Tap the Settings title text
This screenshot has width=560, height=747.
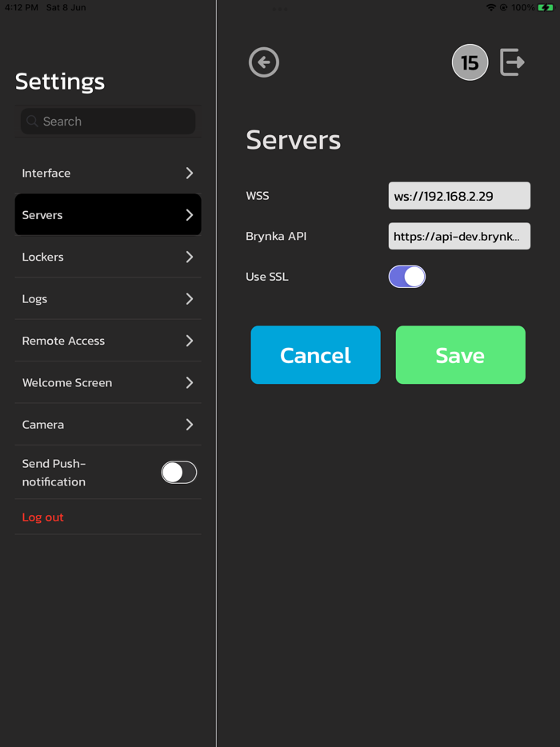(60, 82)
